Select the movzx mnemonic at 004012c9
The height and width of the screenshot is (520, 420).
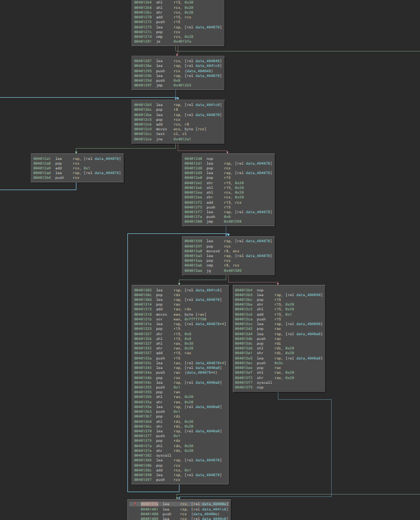162,129
